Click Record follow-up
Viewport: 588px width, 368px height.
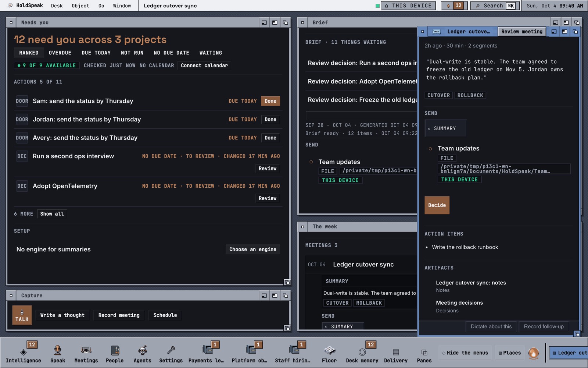click(544, 326)
